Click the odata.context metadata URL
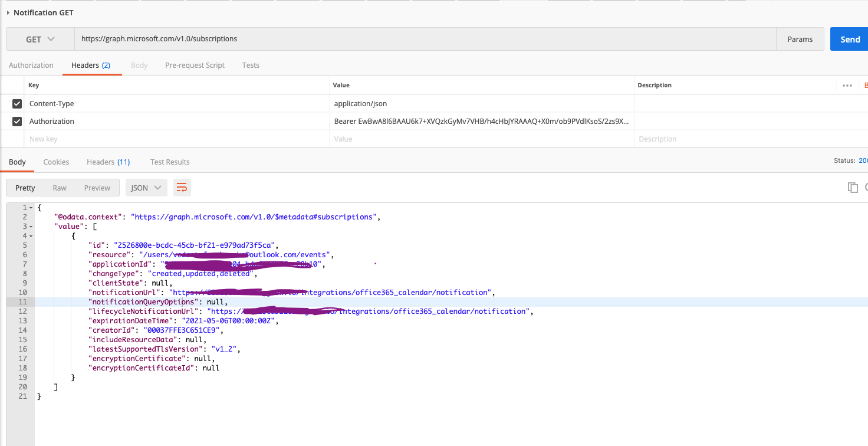 click(x=254, y=217)
